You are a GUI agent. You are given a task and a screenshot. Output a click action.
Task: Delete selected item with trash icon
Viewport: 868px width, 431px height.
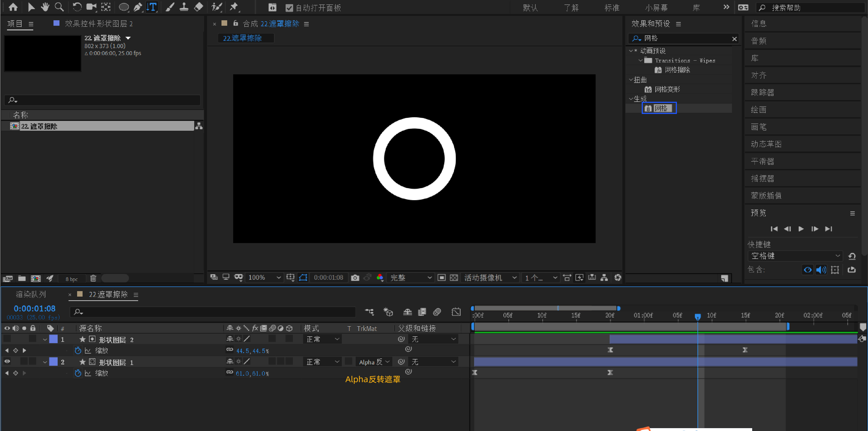[93, 278]
